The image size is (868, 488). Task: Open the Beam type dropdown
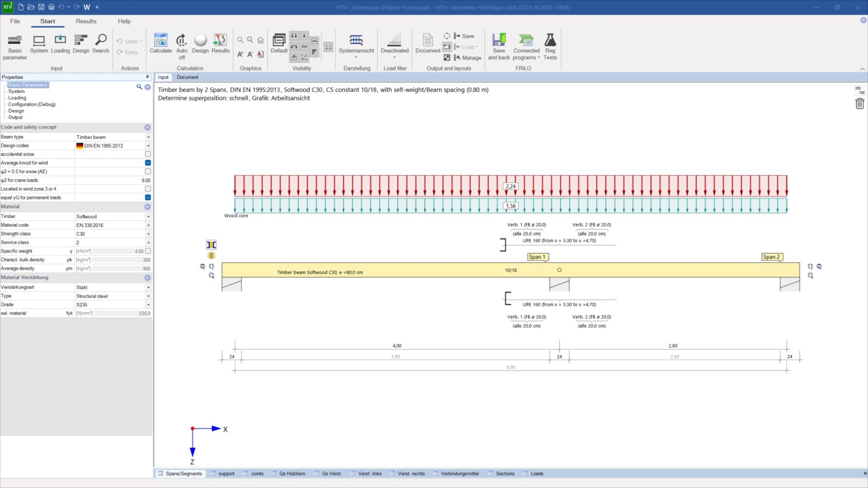148,136
